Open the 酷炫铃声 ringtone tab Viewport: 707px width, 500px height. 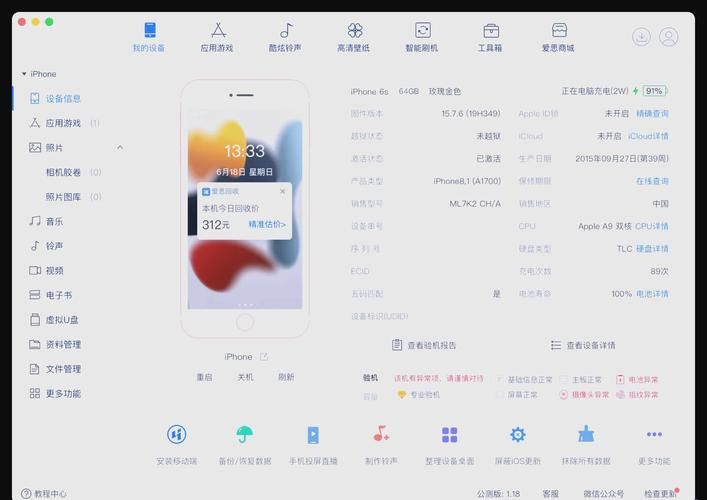click(x=285, y=37)
